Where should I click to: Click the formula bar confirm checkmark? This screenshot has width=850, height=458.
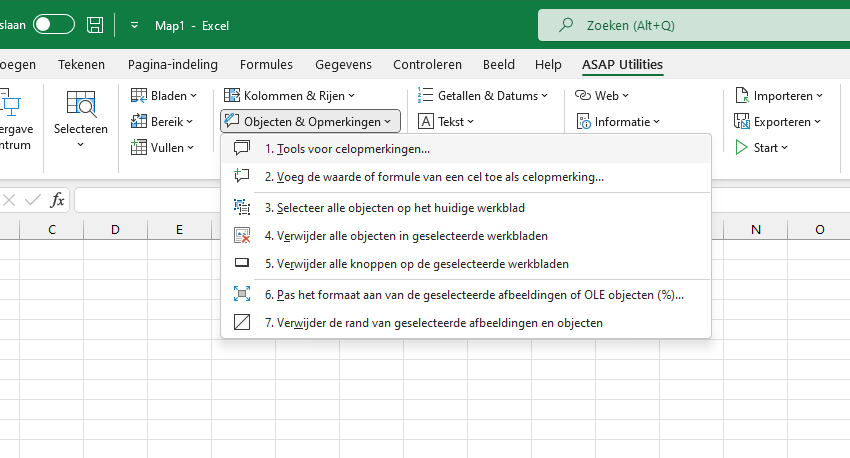click(x=33, y=201)
